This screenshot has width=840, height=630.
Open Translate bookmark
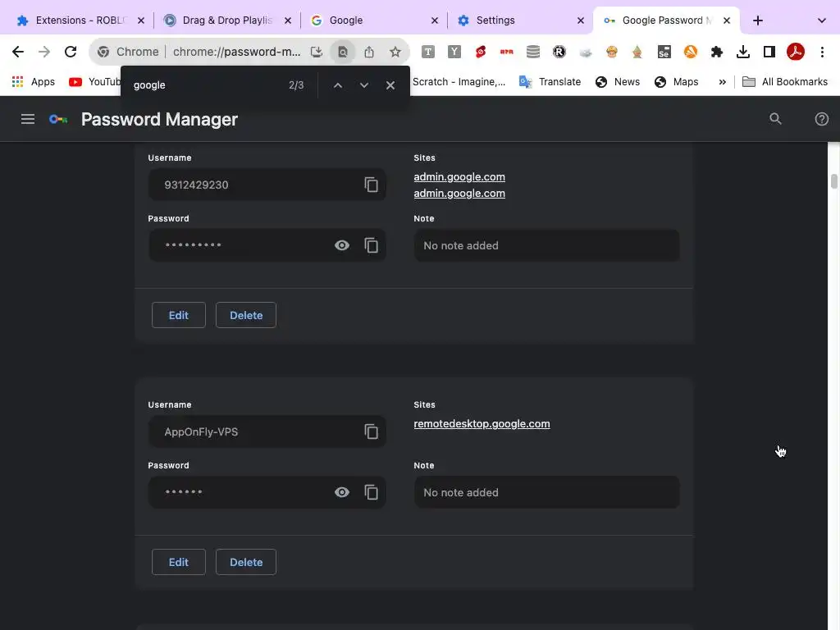[550, 82]
